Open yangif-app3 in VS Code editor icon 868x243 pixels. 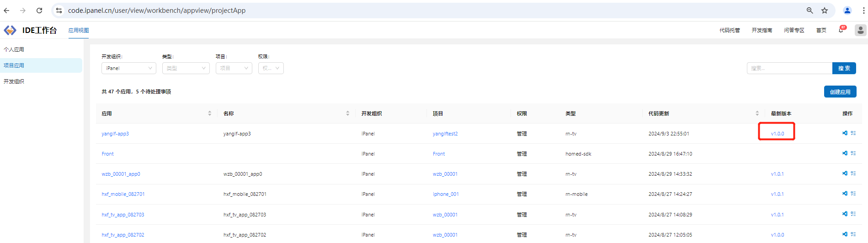[845, 133]
